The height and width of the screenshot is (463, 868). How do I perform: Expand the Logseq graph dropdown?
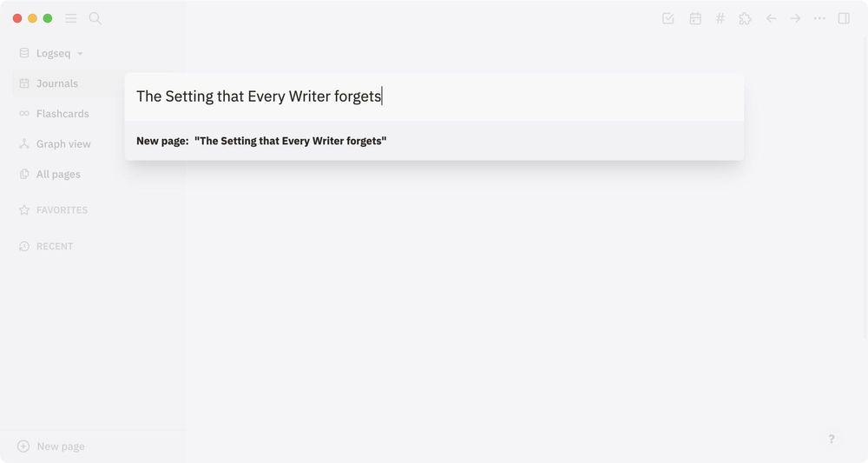(51, 53)
